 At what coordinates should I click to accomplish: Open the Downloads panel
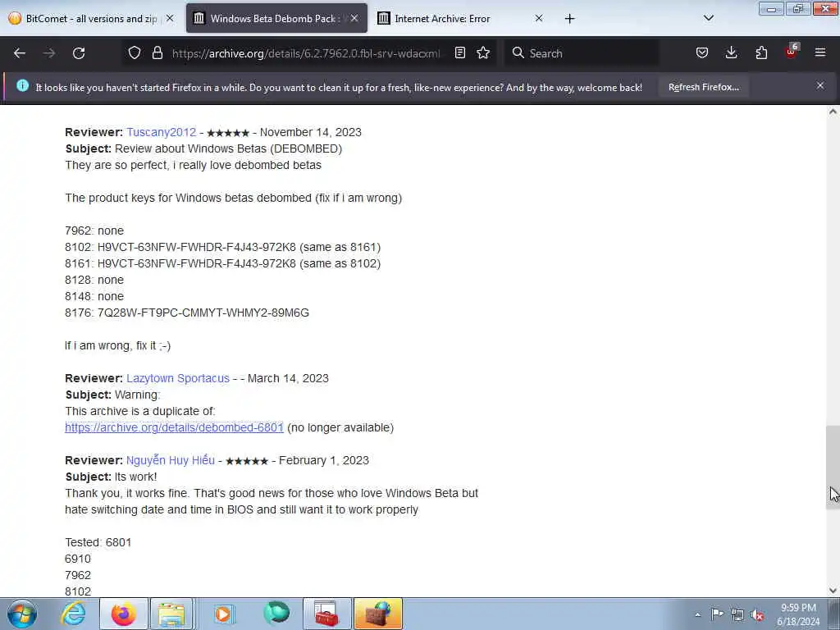731,52
